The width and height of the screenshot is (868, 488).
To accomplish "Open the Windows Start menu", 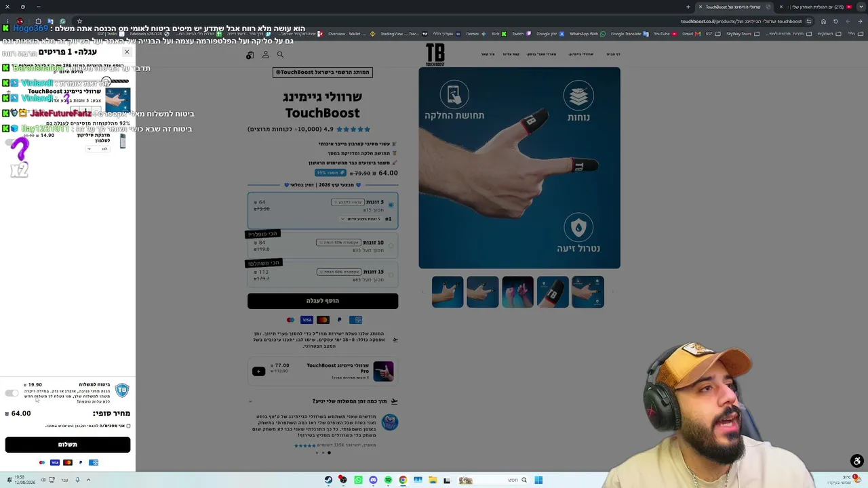I will (538, 480).
